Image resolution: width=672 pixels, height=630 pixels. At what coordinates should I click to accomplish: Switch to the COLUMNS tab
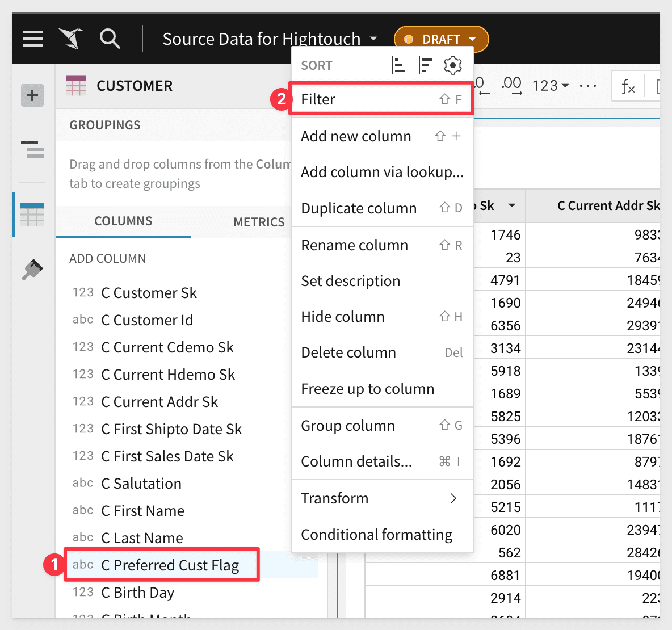tap(123, 221)
